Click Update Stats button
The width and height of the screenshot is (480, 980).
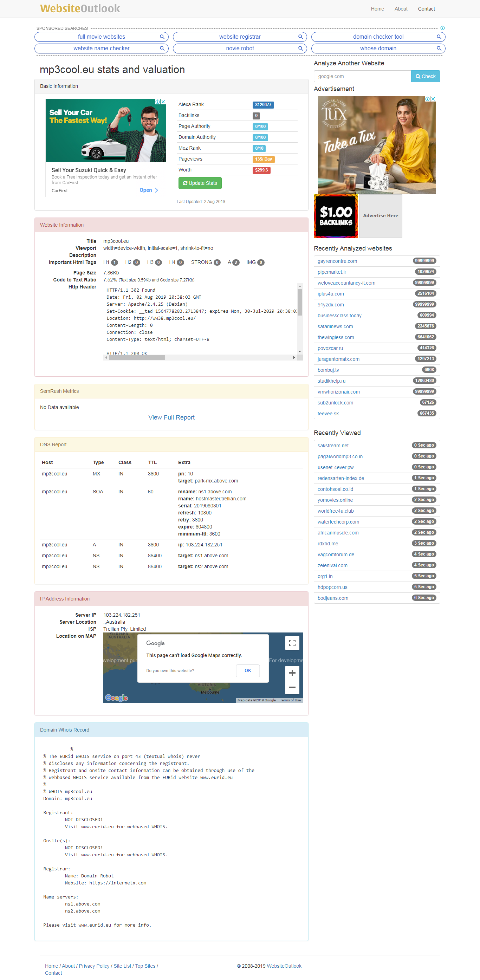click(x=200, y=183)
